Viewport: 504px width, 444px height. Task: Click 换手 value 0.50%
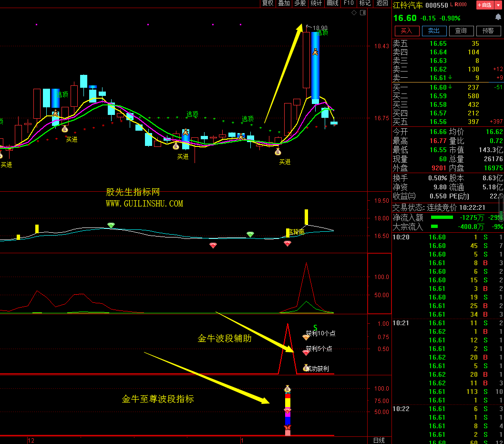tap(437, 178)
